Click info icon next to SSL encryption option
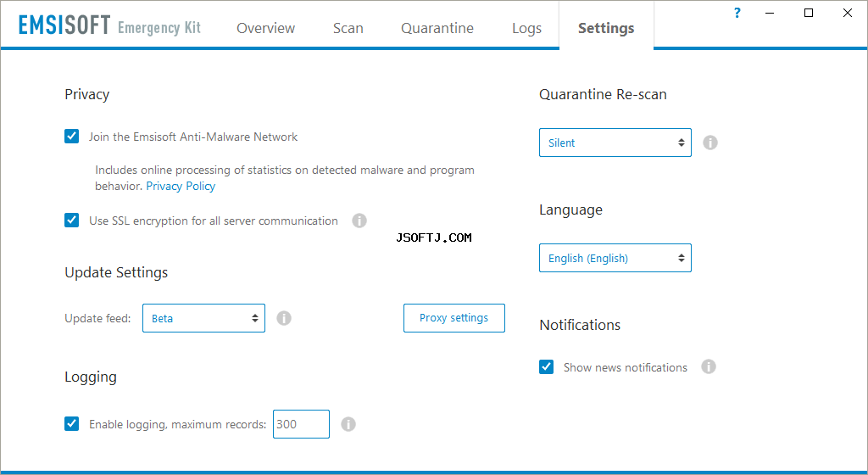The width and height of the screenshot is (868, 475). [x=359, y=221]
